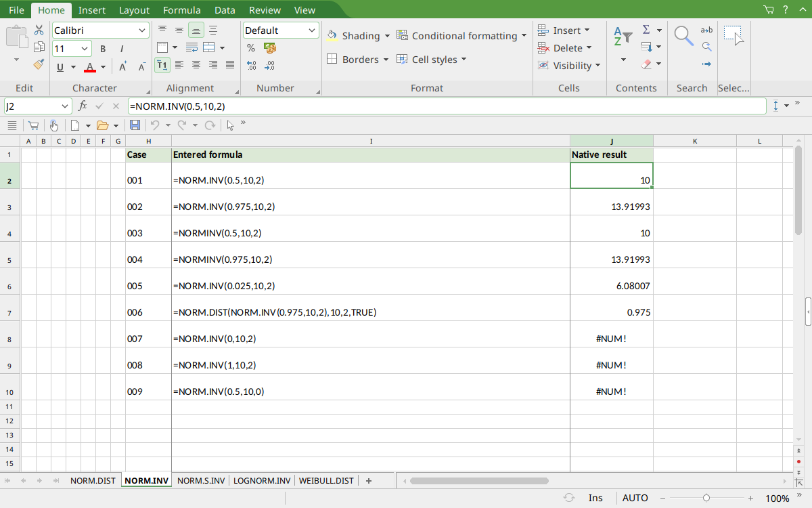
Task: Toggle Bold formatting
Action: [103, 49]
